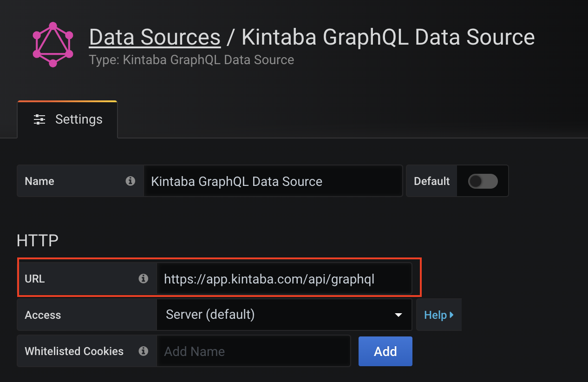Click the page title Kintaba GraphQL Data Source
588x382 pixels.
point(388,37)
